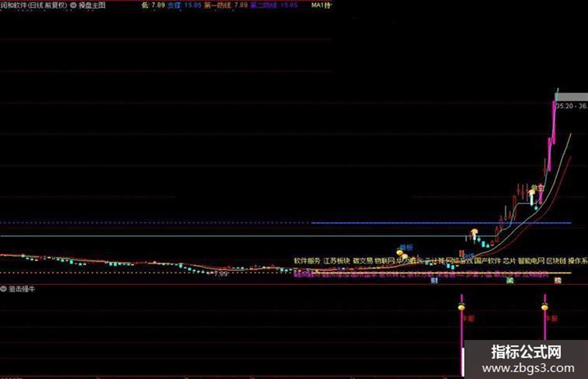Click the 狙击强牛 sub-indicator round icon

[4, 289]
